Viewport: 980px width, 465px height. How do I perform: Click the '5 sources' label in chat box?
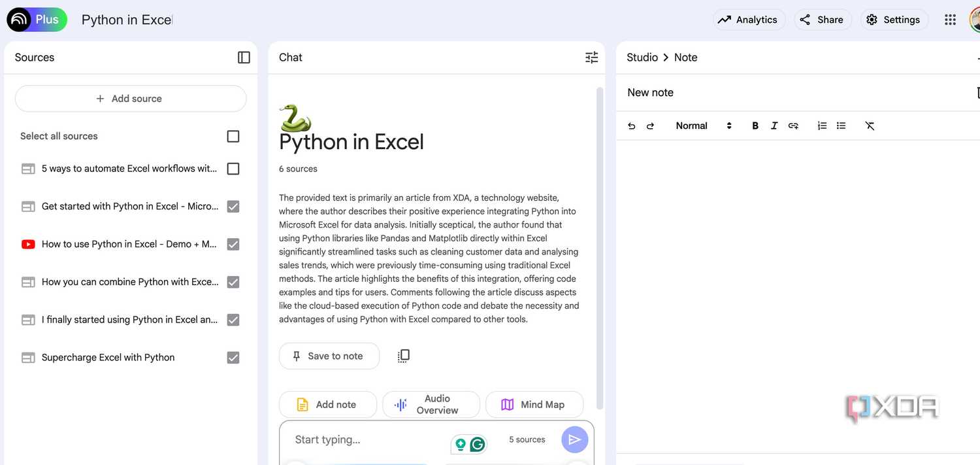tap(527, 439)
